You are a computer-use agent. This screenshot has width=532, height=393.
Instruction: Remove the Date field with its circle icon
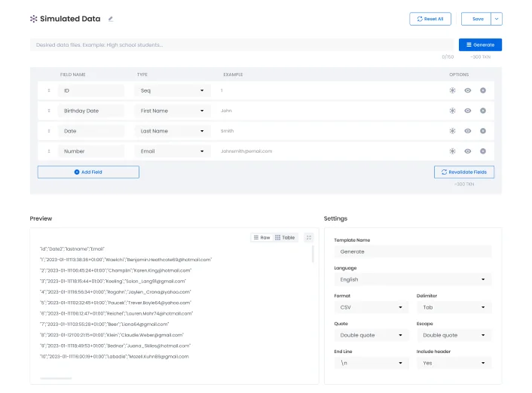tap(483, 131)
